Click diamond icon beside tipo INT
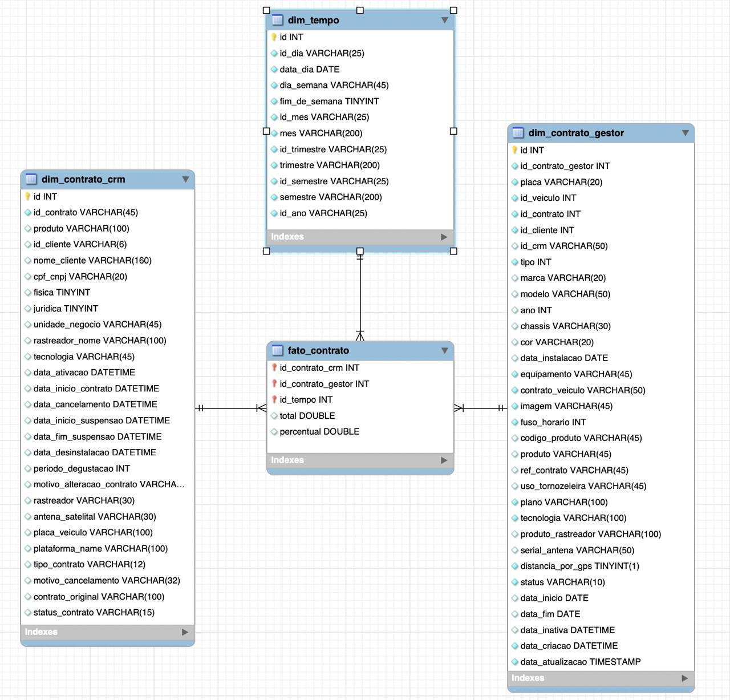Screen dimensions: 730x700 tap(515, 262)
